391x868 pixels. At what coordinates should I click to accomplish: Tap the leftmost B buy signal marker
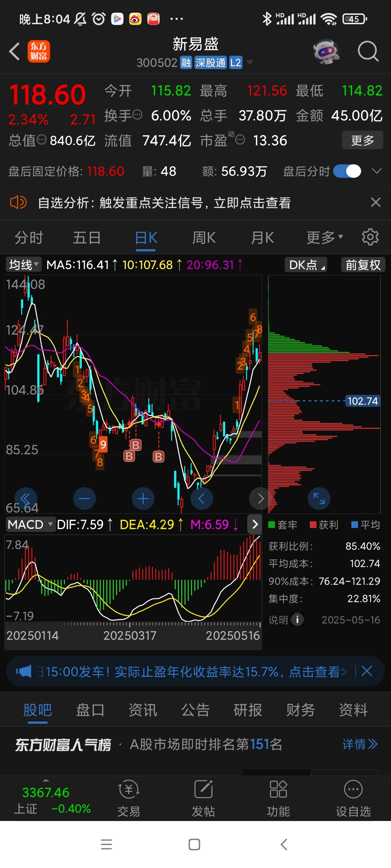pos(129,456)
